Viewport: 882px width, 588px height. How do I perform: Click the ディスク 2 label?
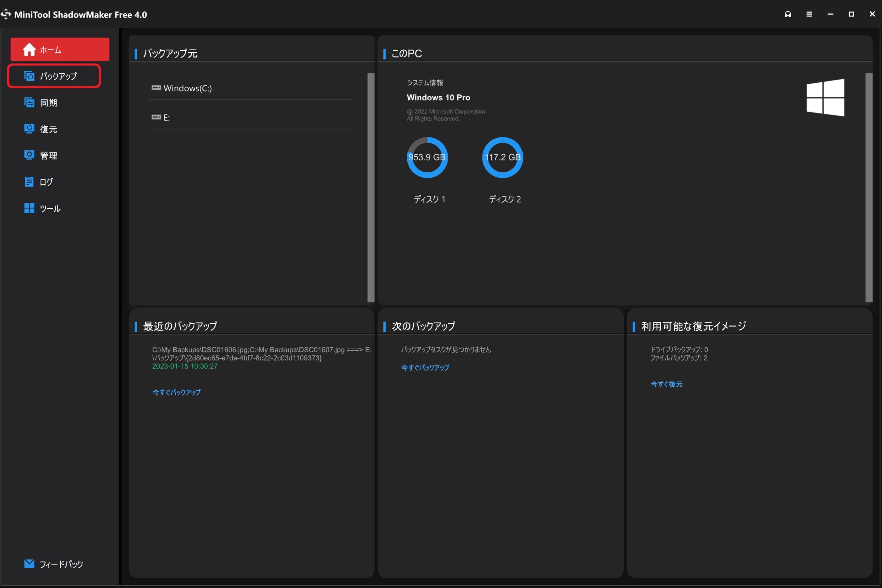505,199
